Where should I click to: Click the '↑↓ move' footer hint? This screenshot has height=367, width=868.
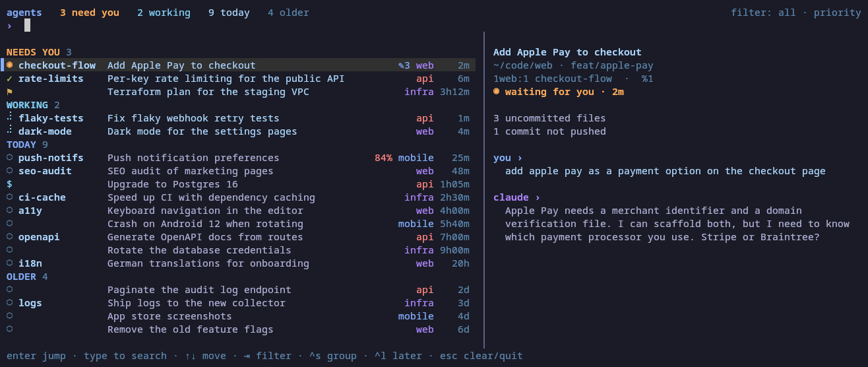[x=205, y=356]
